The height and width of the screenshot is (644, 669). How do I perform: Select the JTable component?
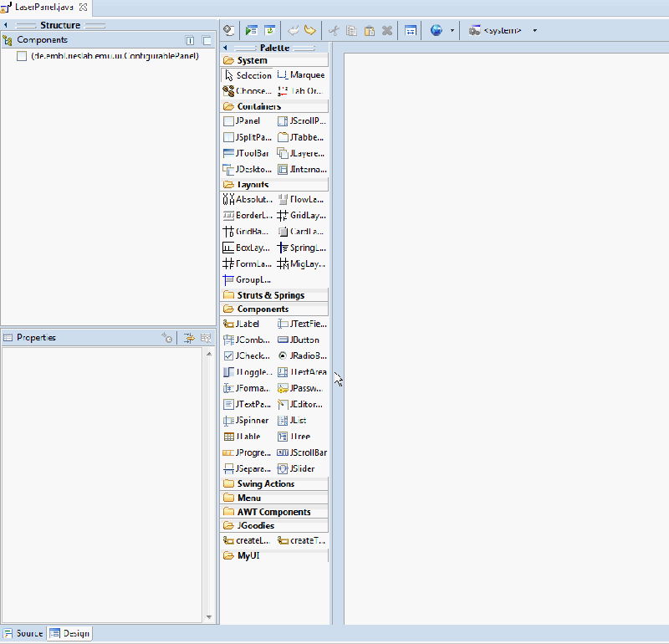(244, 437)
